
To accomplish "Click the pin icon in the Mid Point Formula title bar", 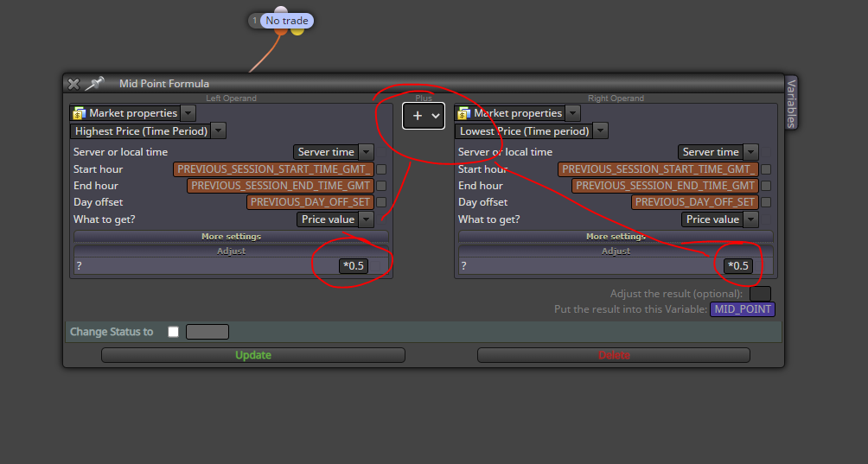I will (94, 84).
